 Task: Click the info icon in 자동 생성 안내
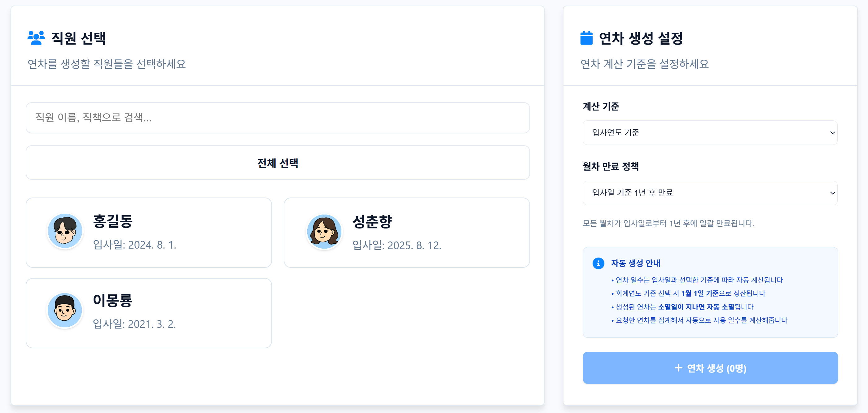(x=598, y=263)
